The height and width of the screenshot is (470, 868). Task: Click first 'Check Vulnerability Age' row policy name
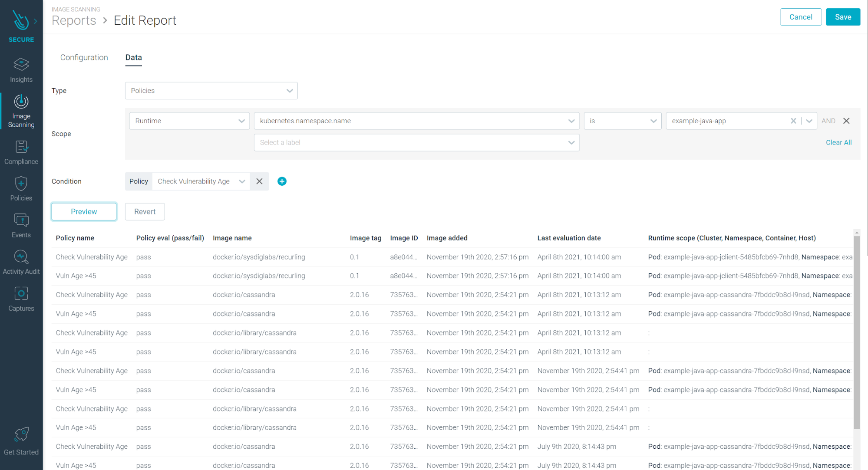pos(92,257)
